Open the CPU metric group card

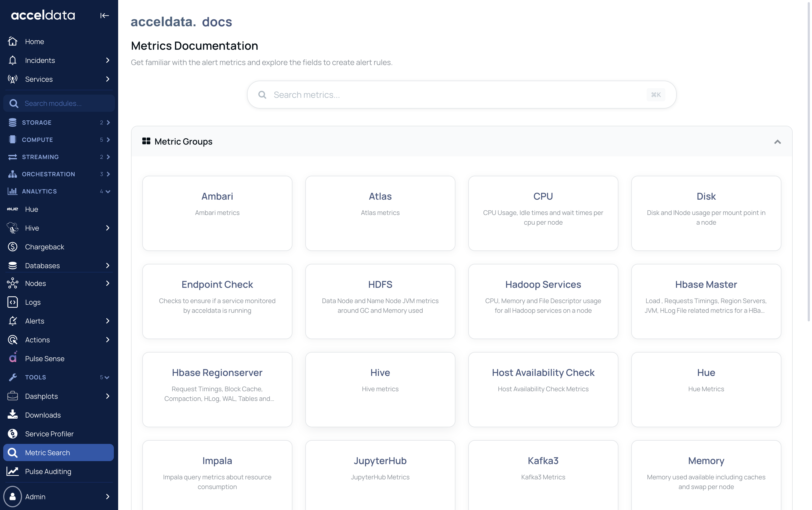point(543,213)
